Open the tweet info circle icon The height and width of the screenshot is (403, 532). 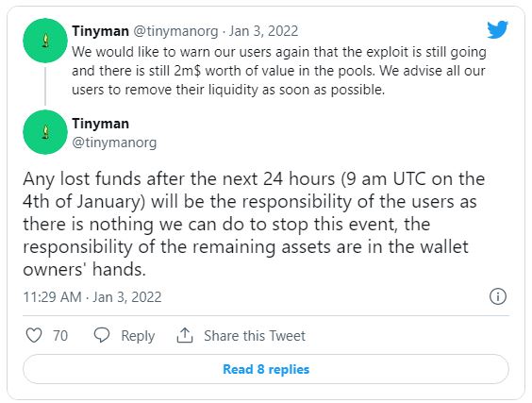(x=498, y=296)
